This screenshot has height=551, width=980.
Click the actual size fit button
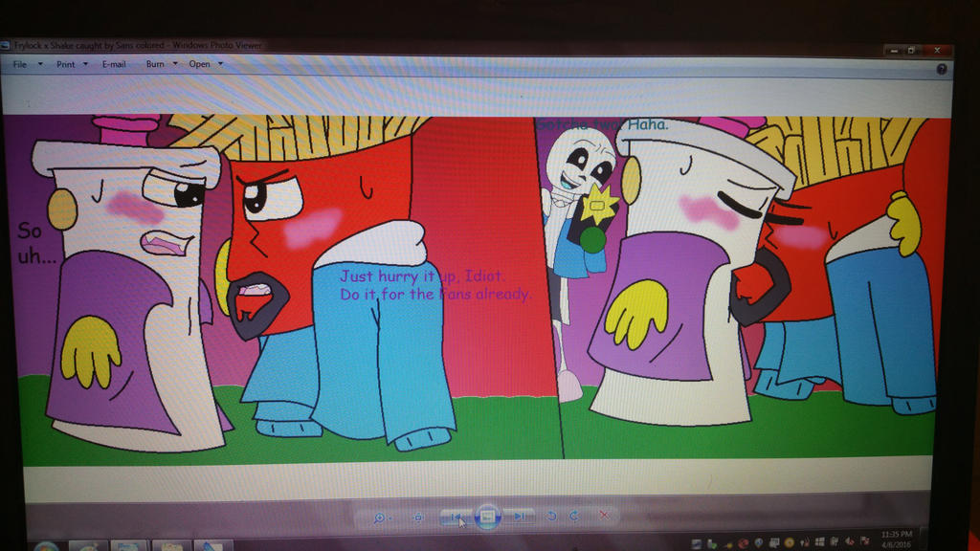click(418, 517)
